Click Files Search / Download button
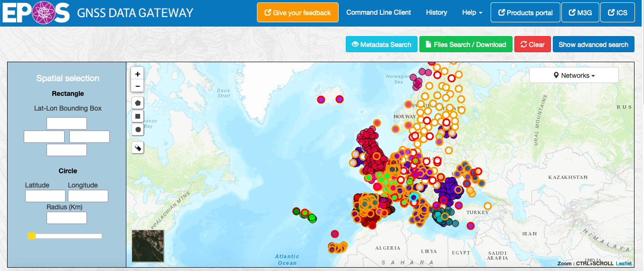 pyautogui.click(x=465, y=45)
